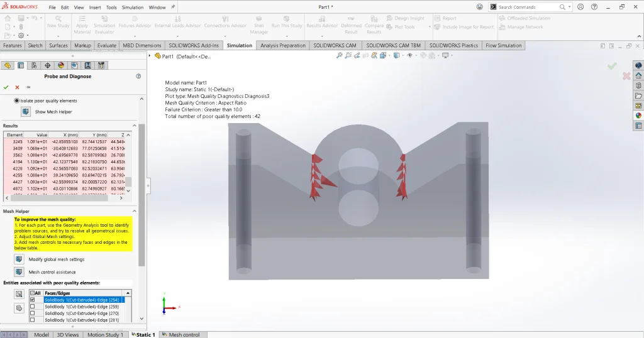Open File Explorer folder task pane icon
Viewport: 644px width, 338px height.
[638, 95]
